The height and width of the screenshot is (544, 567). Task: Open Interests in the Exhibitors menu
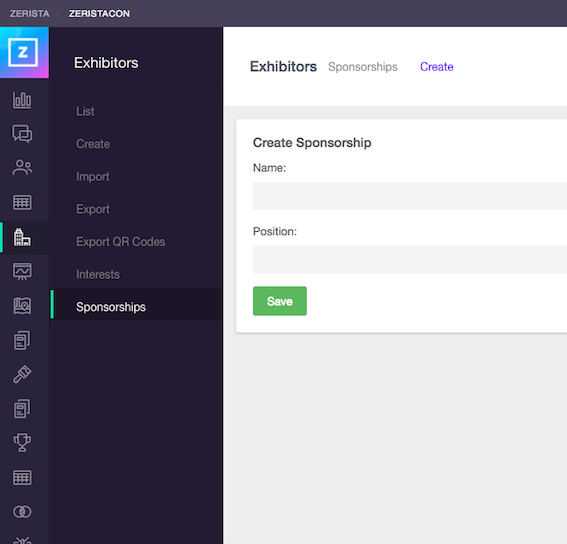(x=98, y=274)
